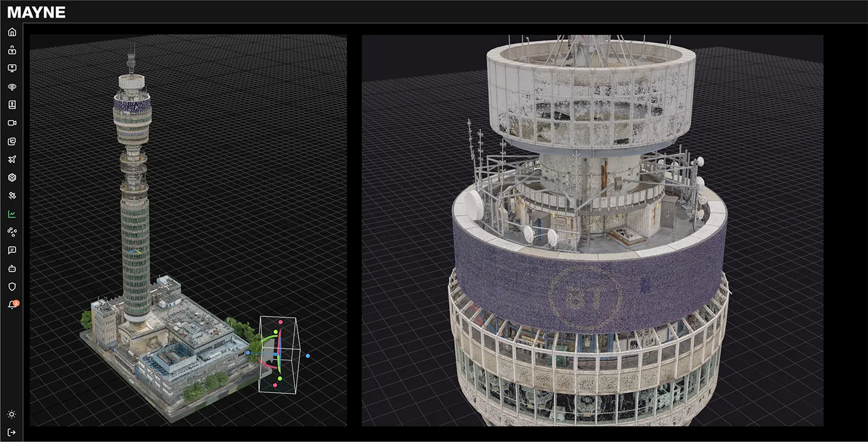The height and width of the screenshot is (442, 868).
Task: Click the logout icon at the bottom
Action: [12, 432]
